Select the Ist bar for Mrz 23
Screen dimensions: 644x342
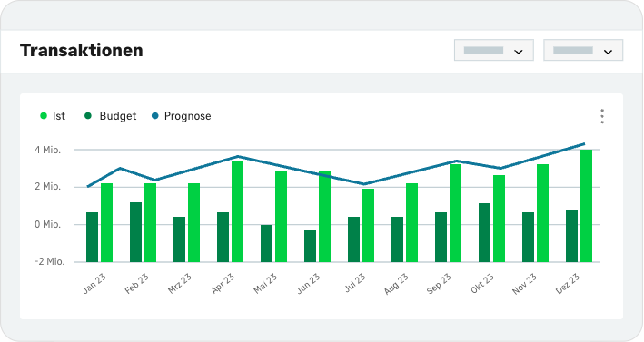pos(193,222)
